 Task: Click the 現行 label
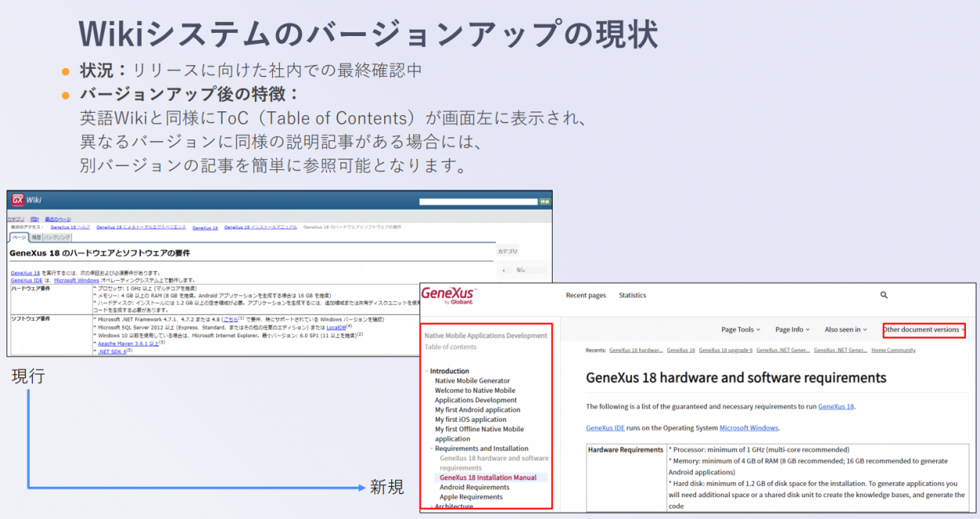28,377
